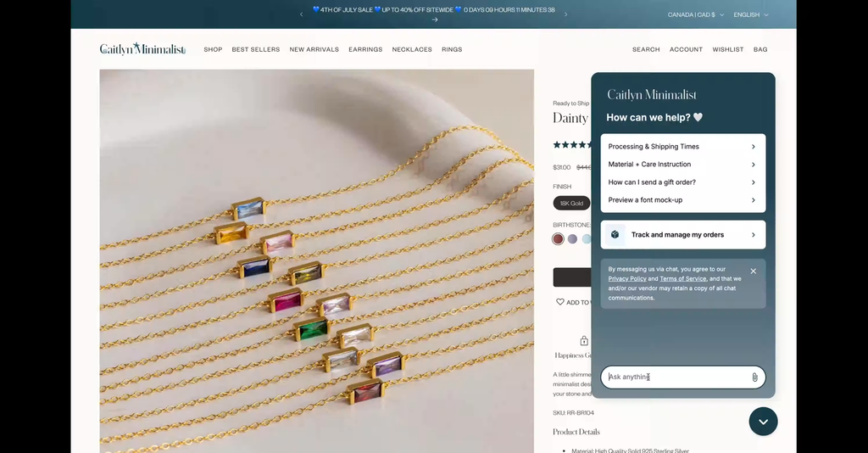
Task: Click the sale banner arrow link
Action: (435, 20)
